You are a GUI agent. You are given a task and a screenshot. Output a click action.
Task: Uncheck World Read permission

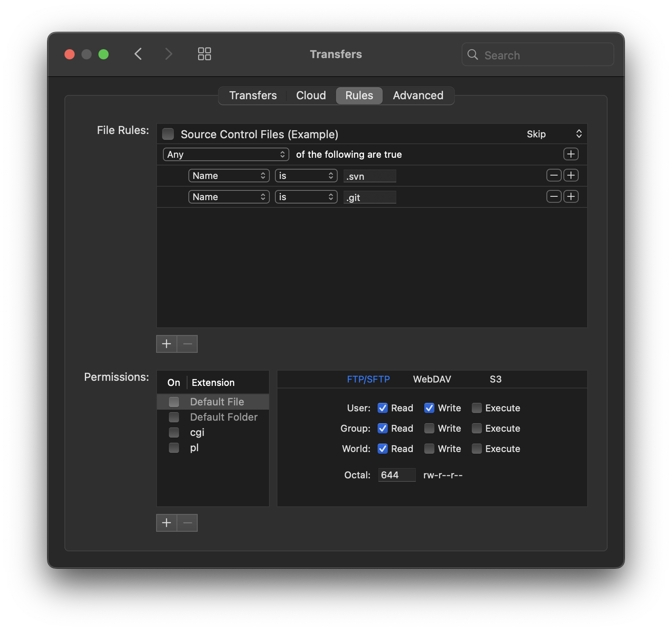click(383, 449)
